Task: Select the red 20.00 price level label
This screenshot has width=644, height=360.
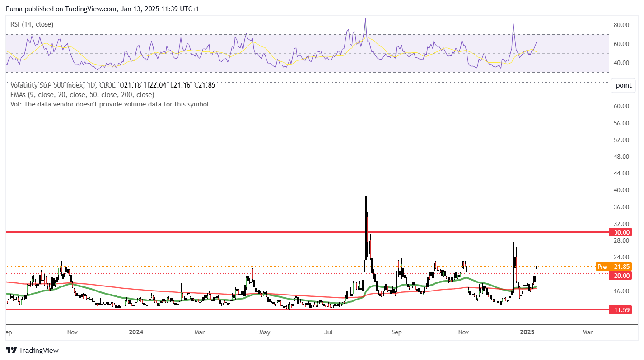Action: click(621, 276)
